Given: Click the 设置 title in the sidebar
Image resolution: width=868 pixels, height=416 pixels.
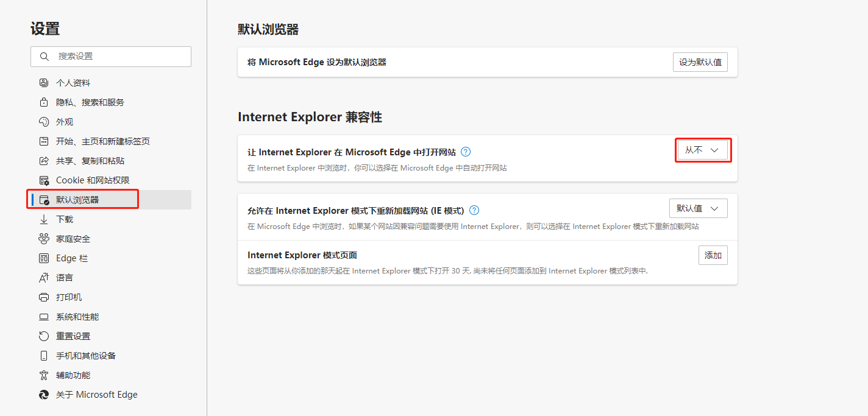Looking at the screenshot, I should tap(45, 29).
